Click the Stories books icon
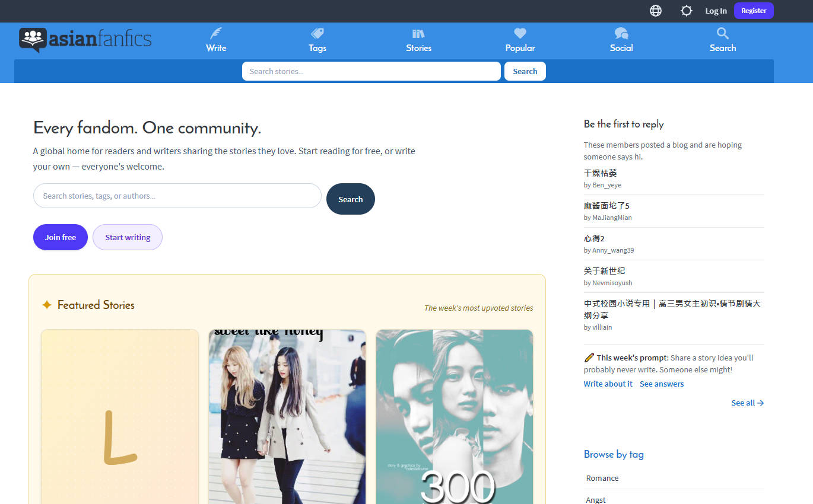Image resolution: width=813 pixels, height=504 pixels. click(418, 33)
